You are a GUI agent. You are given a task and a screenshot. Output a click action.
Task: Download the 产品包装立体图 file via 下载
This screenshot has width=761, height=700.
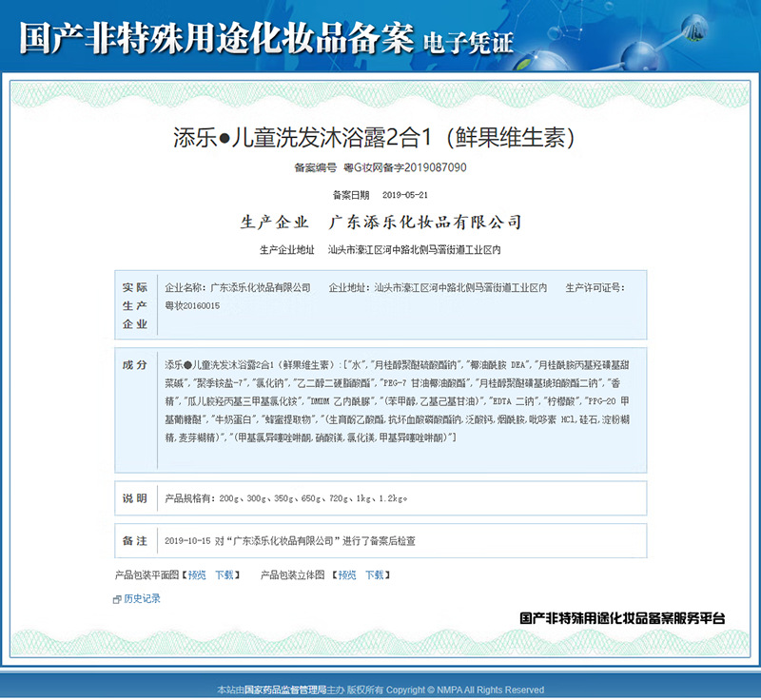click(x=374, y=574)
